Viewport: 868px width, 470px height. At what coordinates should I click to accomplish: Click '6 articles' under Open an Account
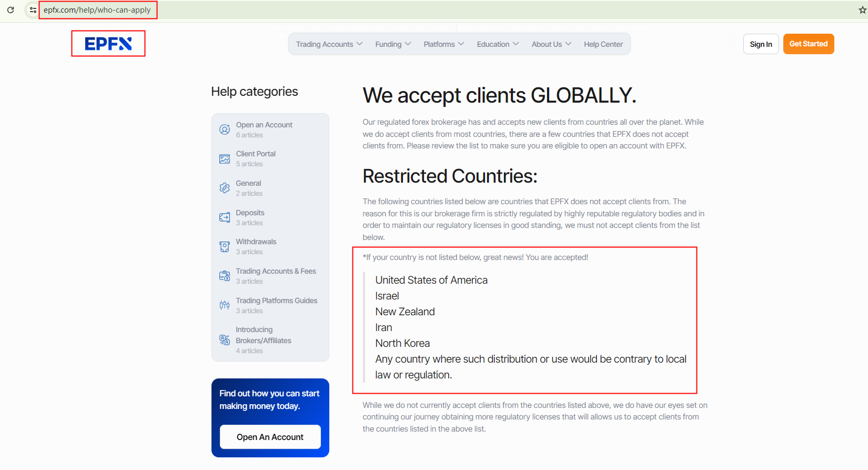[x=249, y=135]
